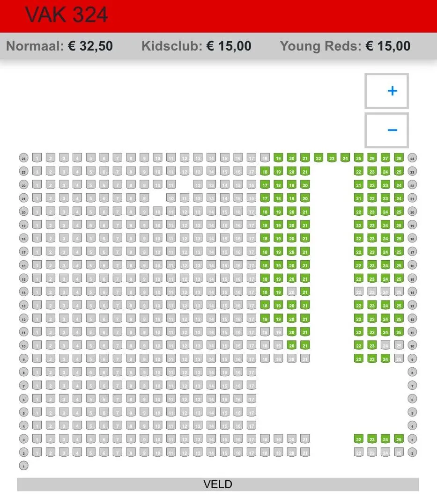Click the VELD field bar

[218, 484]
